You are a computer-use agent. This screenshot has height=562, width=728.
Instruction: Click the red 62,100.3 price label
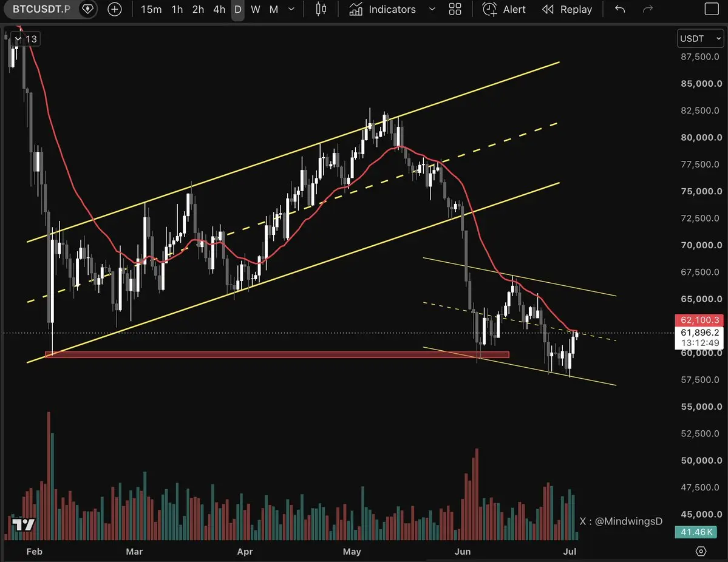(699, 320)
